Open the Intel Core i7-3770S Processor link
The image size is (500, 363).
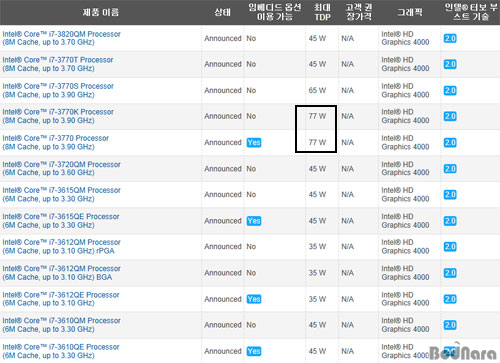point(58,90)
